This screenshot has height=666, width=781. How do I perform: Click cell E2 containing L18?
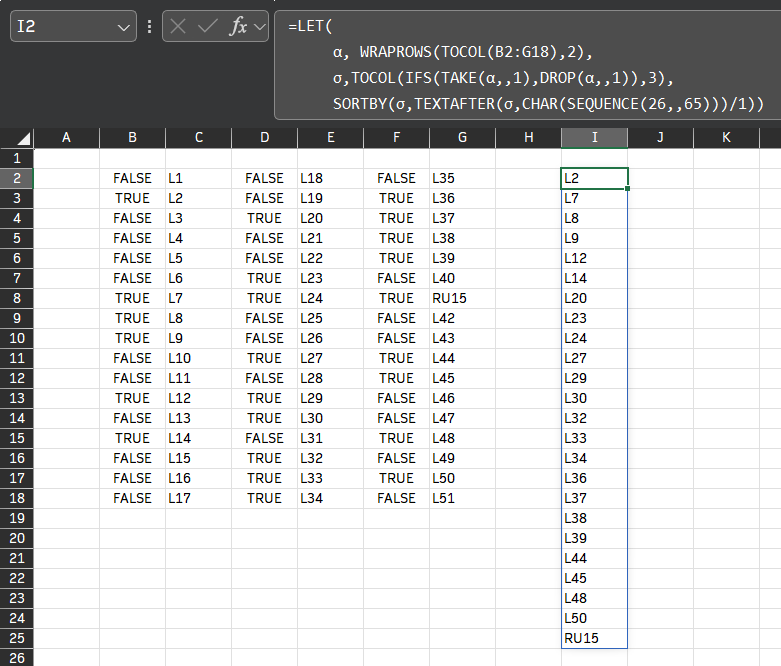331,178
